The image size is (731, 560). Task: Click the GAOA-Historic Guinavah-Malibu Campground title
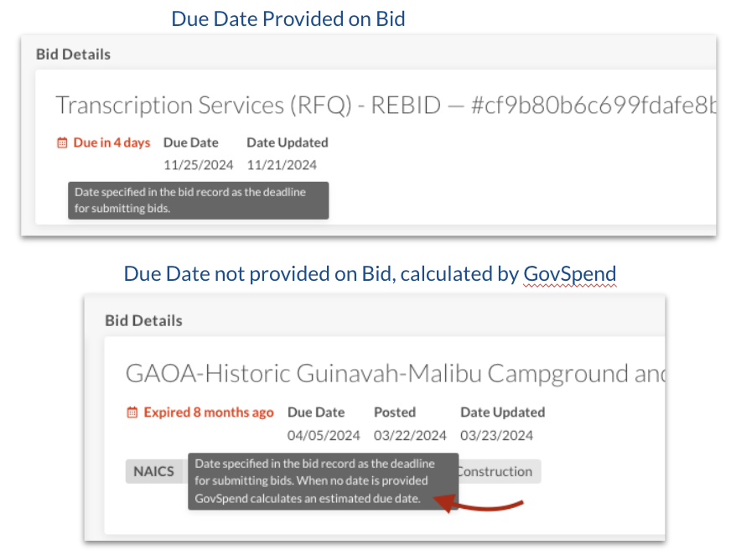pos(394,373)
